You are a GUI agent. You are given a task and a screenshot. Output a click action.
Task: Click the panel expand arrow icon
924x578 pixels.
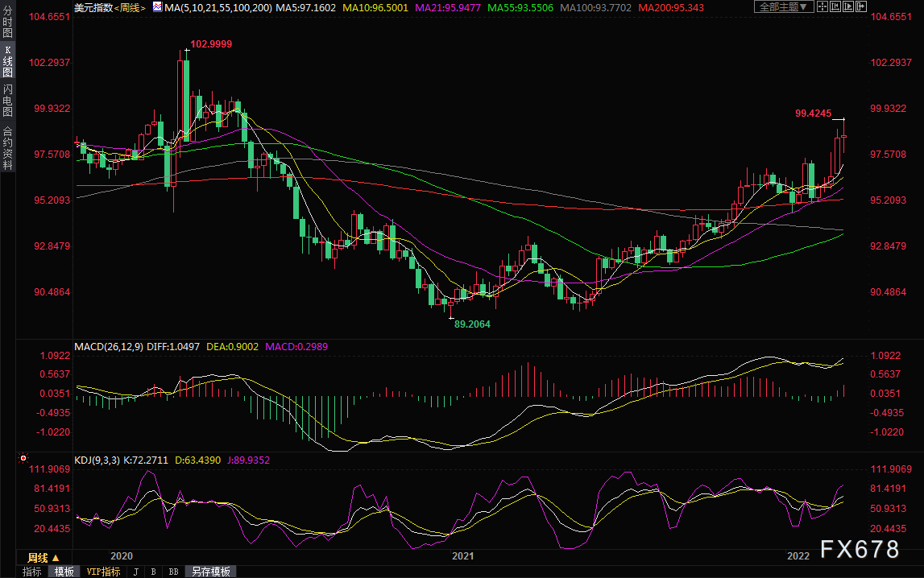(x=861, y=6)
